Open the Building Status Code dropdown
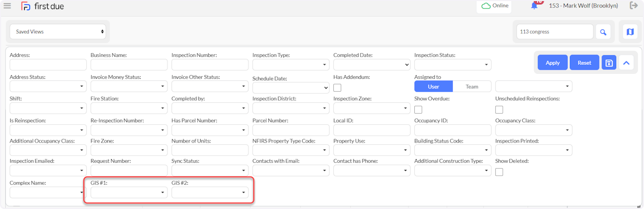644x209 pixels. [453, 151]
